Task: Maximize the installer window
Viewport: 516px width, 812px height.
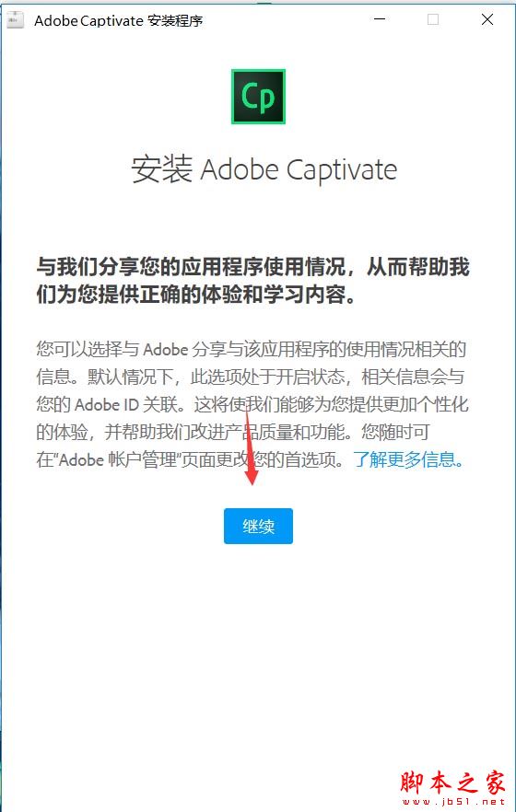Action: coord(433,19)
